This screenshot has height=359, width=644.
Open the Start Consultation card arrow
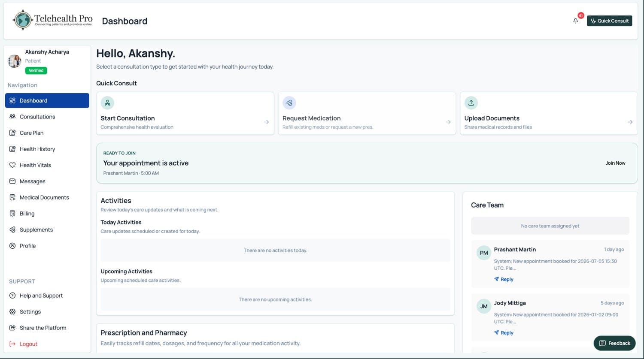266,122
